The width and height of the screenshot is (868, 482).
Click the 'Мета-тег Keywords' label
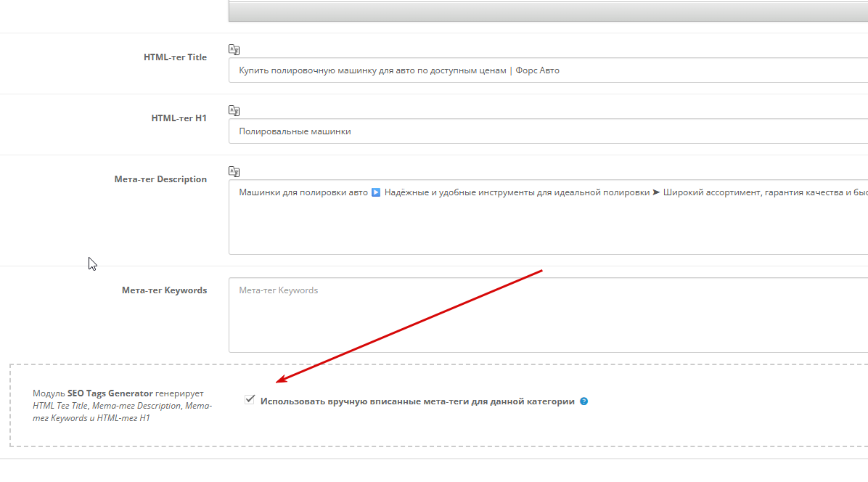165,290
